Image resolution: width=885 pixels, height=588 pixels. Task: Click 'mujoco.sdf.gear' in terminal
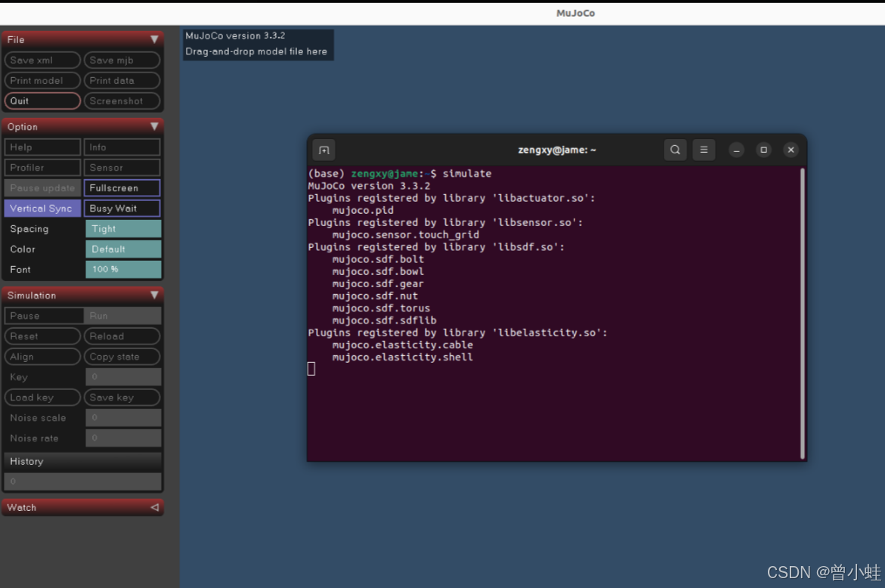[x=378, y=284]
